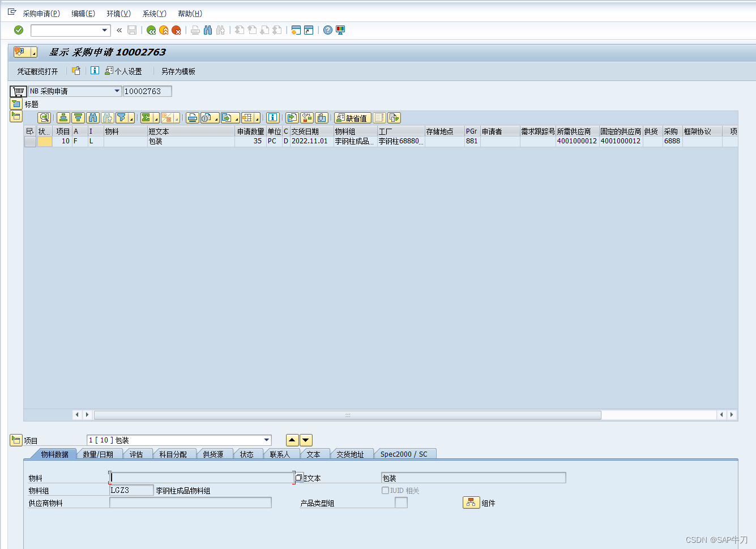The width and height of the screenshot is (756, 549).
Task: Click the Details magnifier icon in grid toolbar
Action: 44,118
